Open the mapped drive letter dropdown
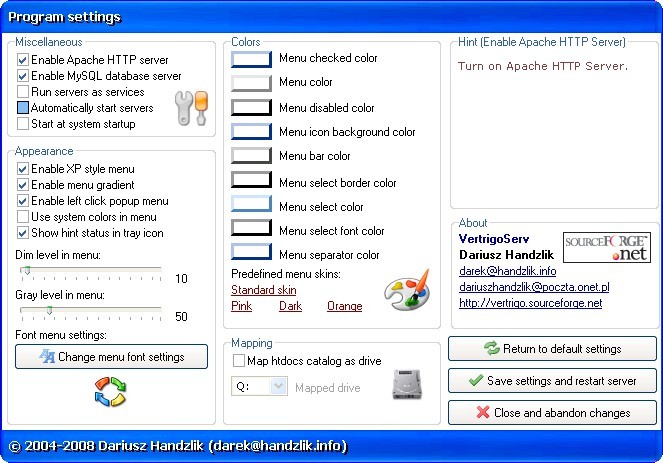663x463 pixels. (277, 387)
